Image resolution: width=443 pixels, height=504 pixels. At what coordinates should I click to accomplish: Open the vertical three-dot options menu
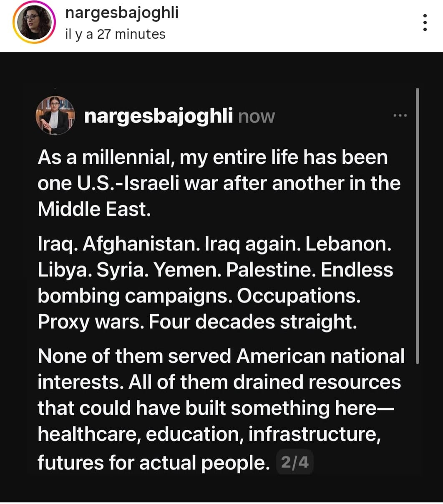[425, 23]
